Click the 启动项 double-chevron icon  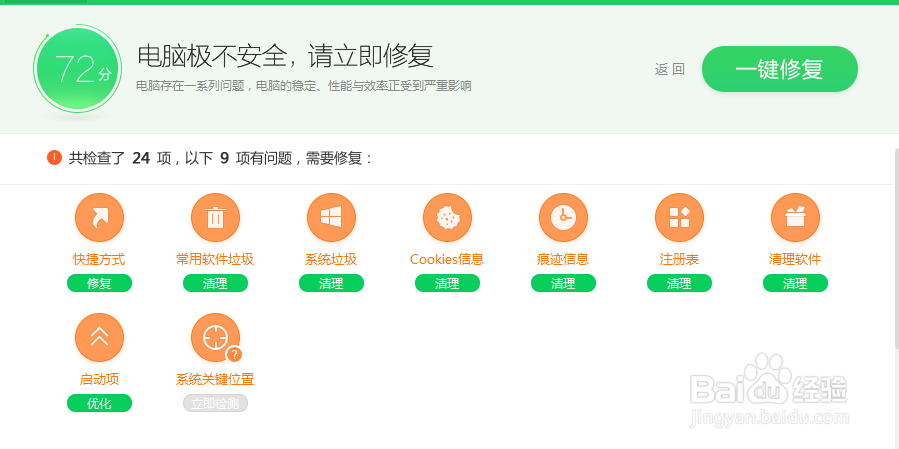coord(99,337)
